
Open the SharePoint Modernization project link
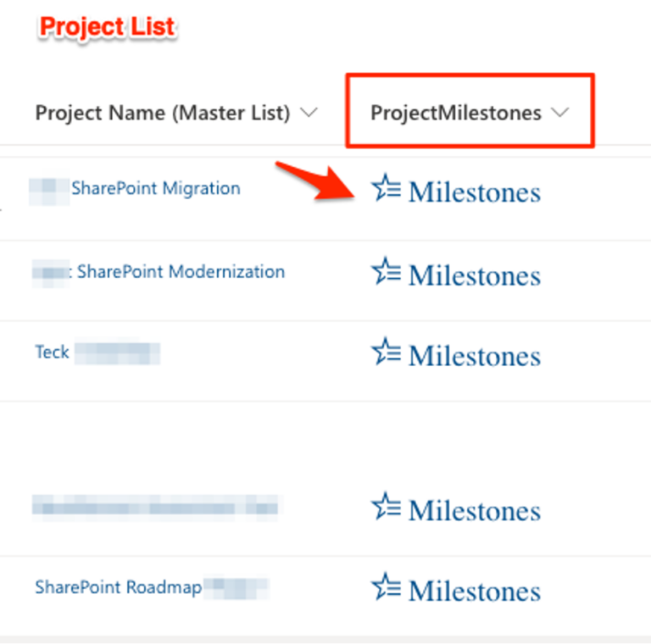click(181, 272)
